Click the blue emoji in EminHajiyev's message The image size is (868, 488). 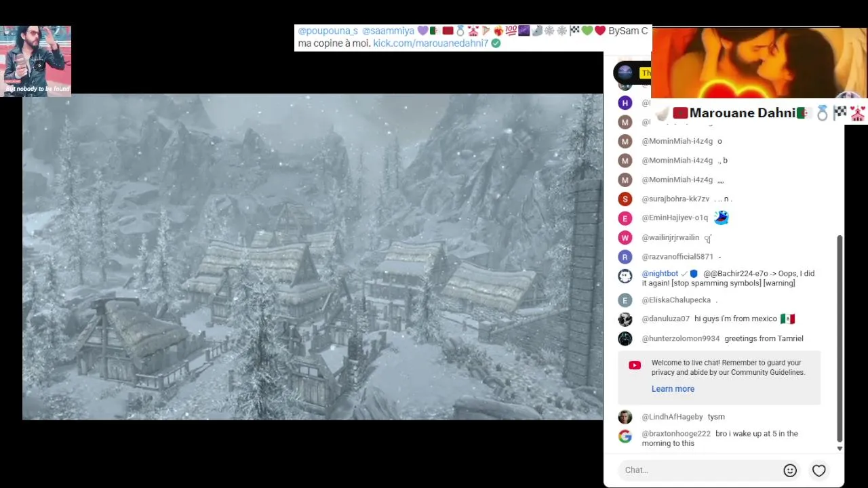[722, 218]
